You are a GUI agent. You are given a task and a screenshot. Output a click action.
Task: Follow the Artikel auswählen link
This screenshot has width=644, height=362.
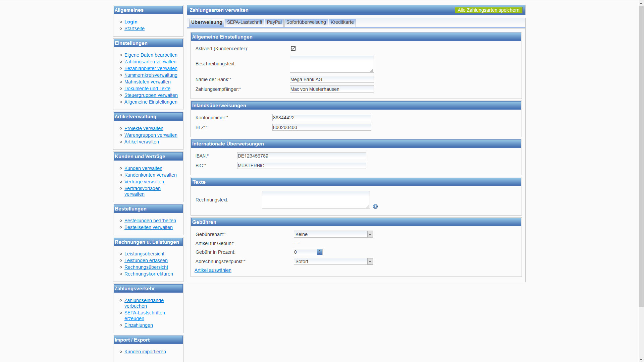(213, 270)
